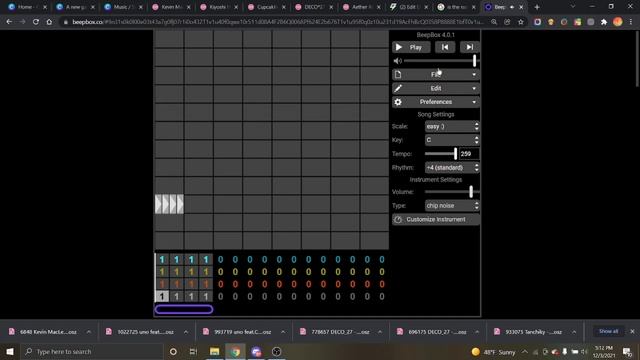
Task: Skip to next bar button
Action: 469,47
